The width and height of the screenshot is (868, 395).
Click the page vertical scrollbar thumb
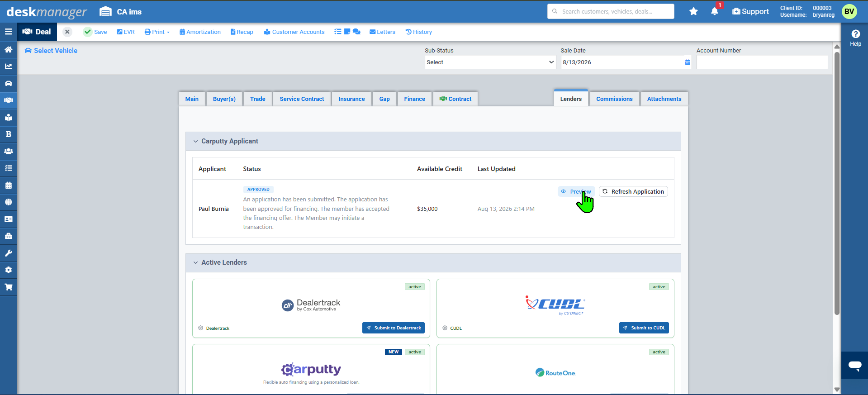pyautogui.click(x=837, y=183)
